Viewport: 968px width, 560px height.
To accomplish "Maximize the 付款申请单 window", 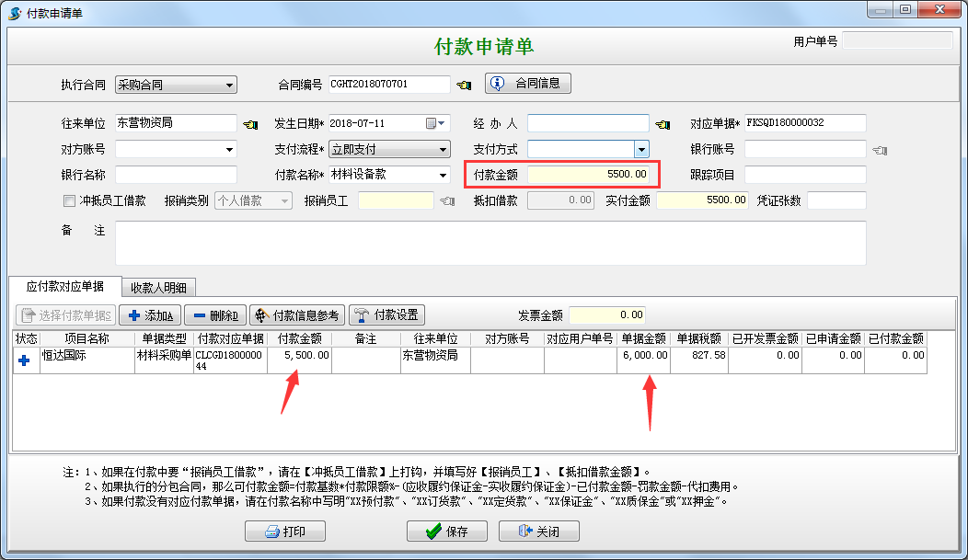I will [905, 10].
